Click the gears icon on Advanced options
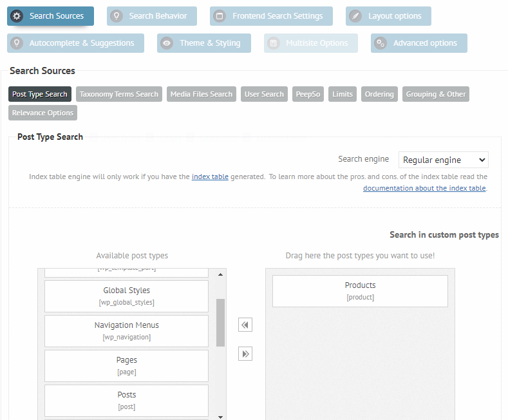Screen dimensions: 508x420 381,43
